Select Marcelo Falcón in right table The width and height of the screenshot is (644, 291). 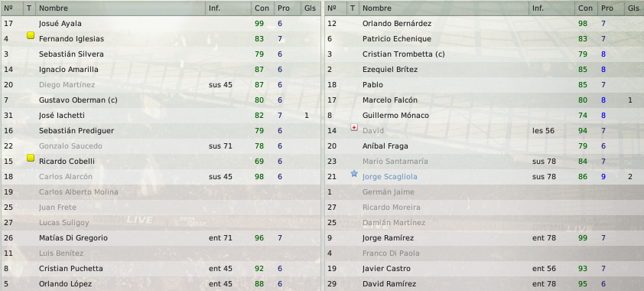click(484, 100)
